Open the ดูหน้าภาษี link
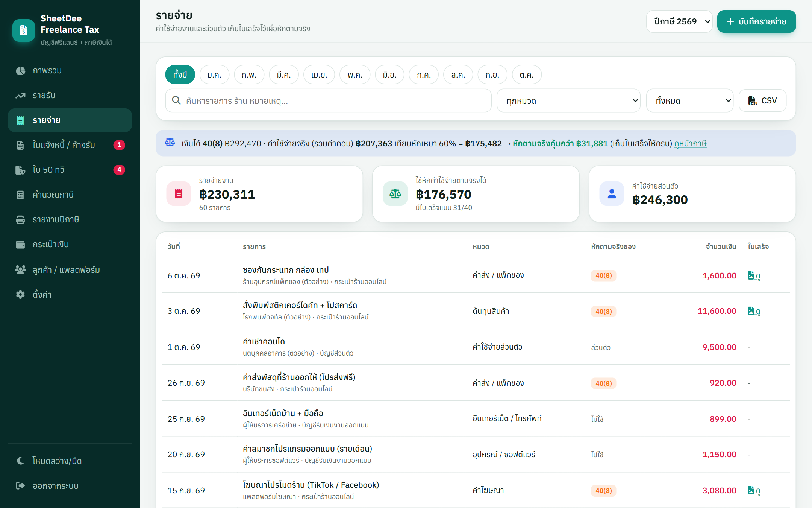This screenshot has height=508, width=812. [x=690, y=143]
